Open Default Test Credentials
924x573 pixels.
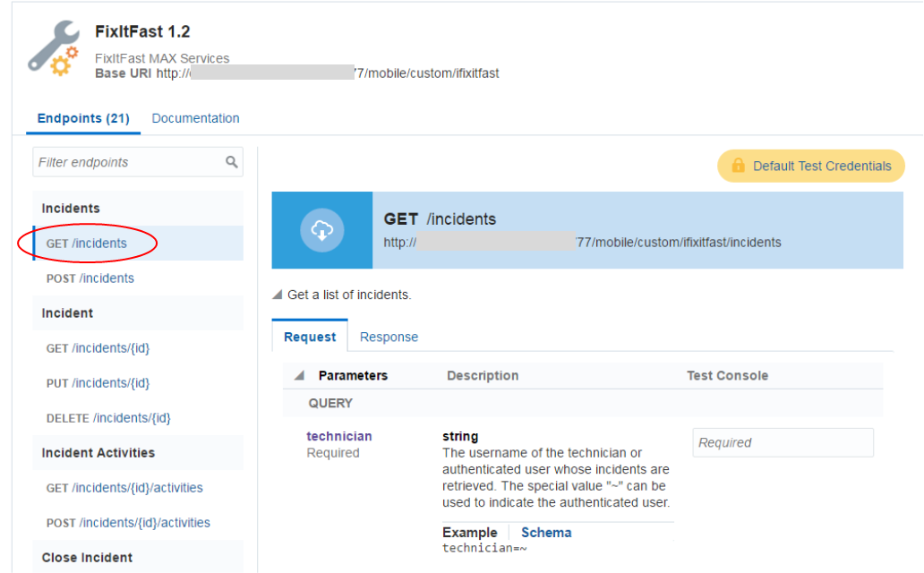[811, 166]
